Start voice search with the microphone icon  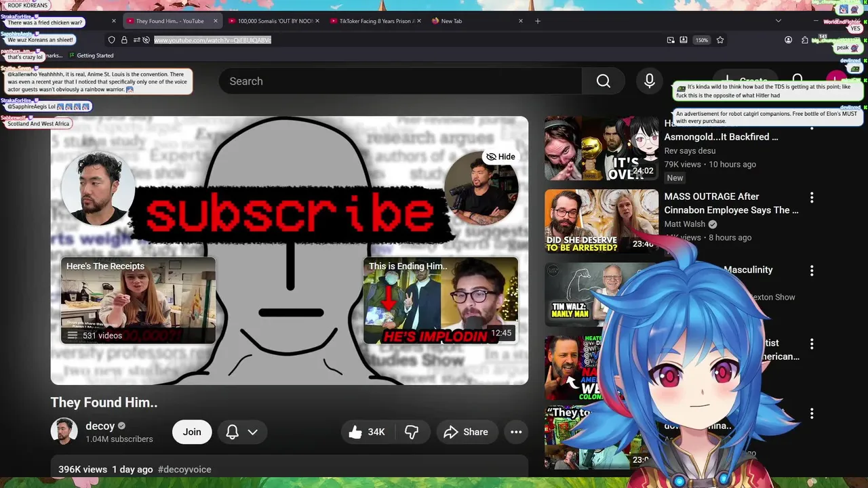650,81
